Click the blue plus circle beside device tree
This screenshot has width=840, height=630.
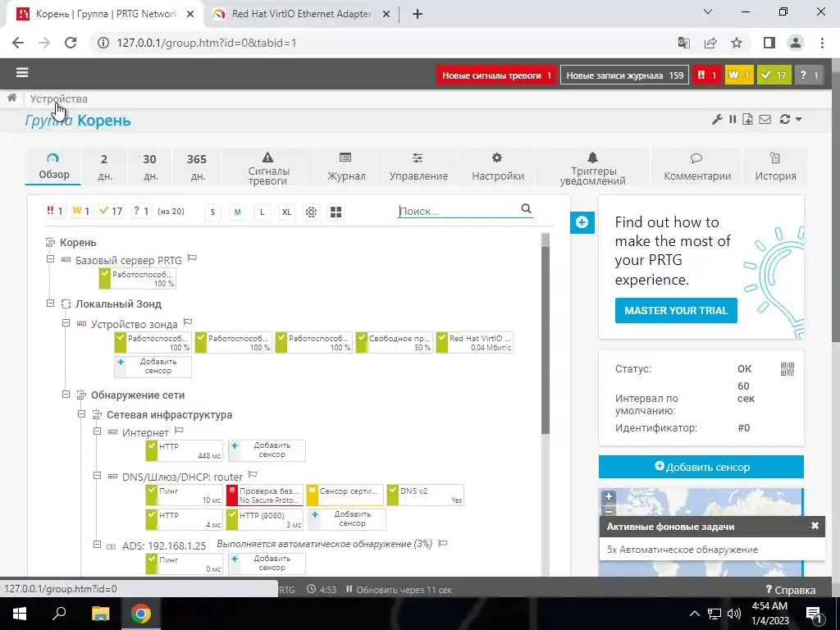point(582,222)
